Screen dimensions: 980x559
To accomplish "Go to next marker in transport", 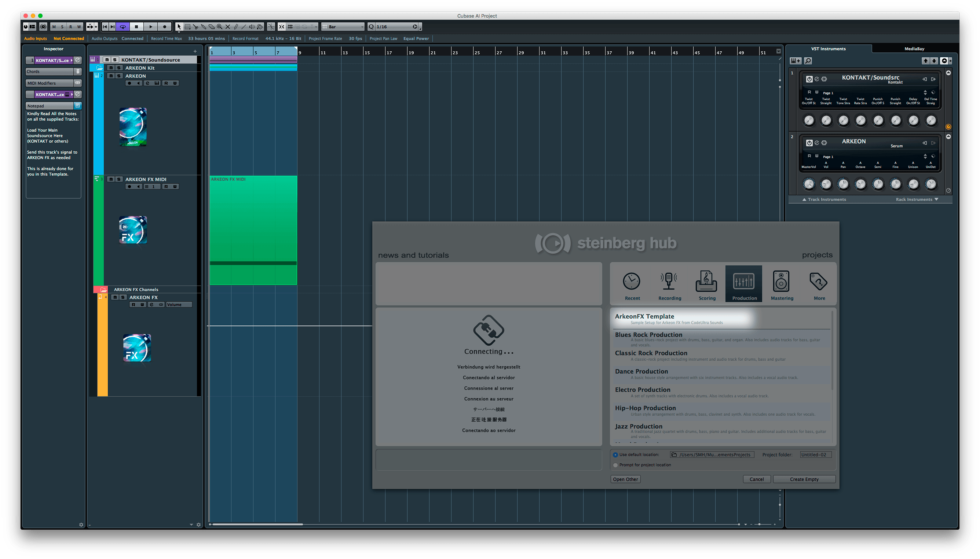I will tap(112, 26).
